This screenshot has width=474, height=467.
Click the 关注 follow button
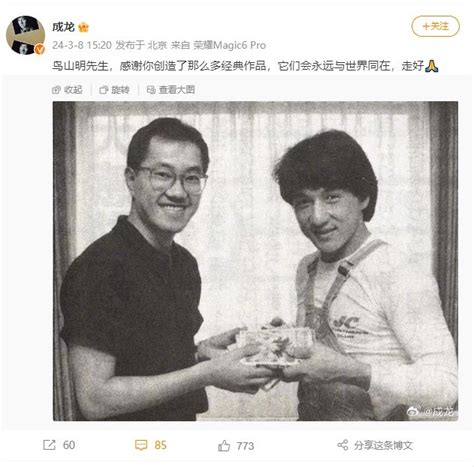coord(435,26)
